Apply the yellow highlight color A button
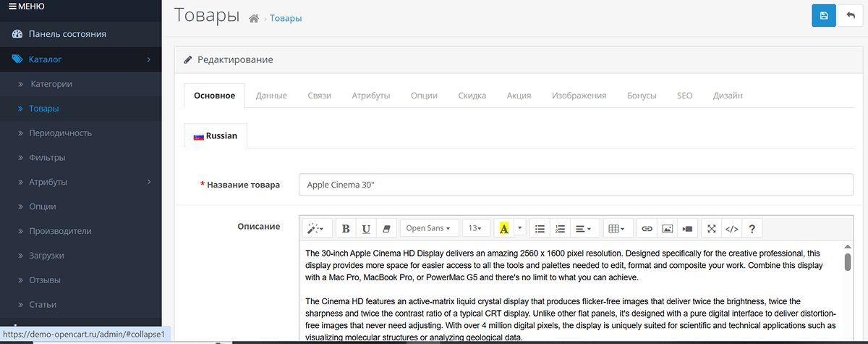 503,228
